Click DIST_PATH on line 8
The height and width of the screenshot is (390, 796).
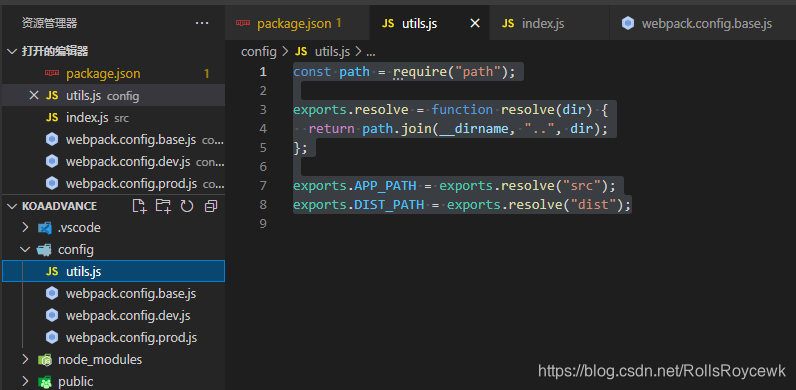(x=389, y=205)
